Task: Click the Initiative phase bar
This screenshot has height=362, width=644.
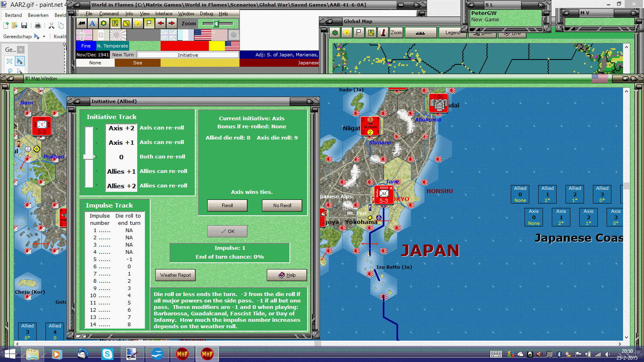Action: [x=188, y=55]
